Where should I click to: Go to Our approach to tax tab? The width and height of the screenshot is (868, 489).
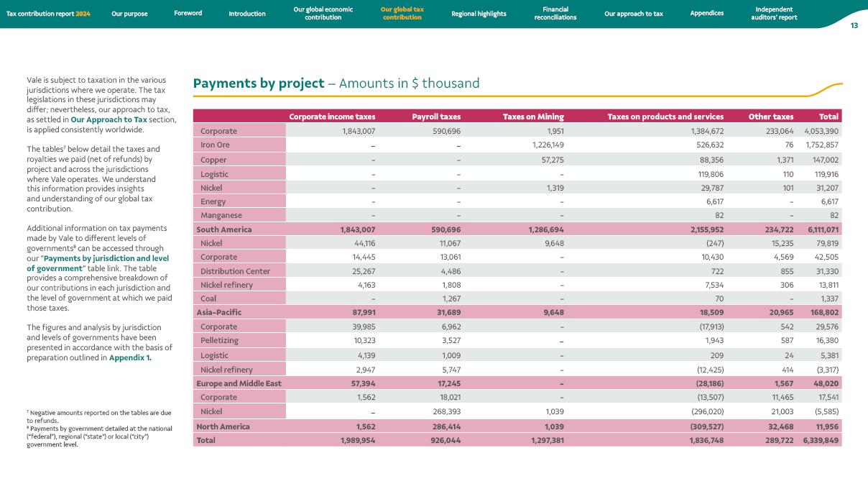[x=633, y=14]
